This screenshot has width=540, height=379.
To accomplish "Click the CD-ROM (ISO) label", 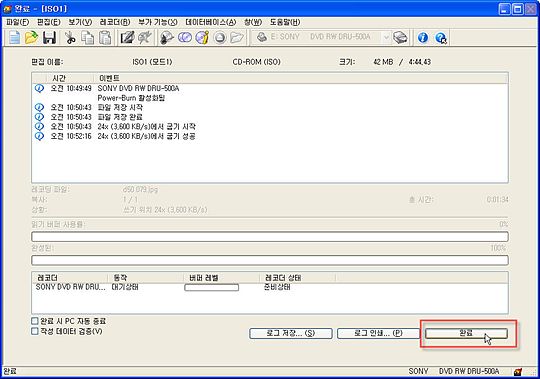I will pyautogui.click(x=257, y=62).
